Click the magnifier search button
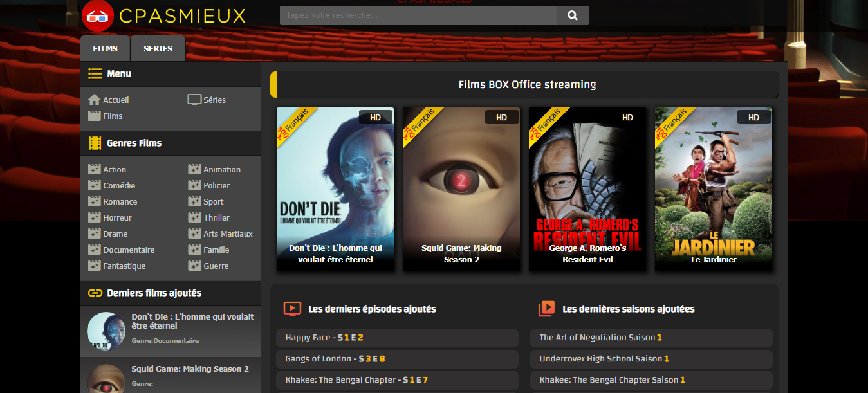The height and width of the screenshot is (393, 868). (573, 15)
